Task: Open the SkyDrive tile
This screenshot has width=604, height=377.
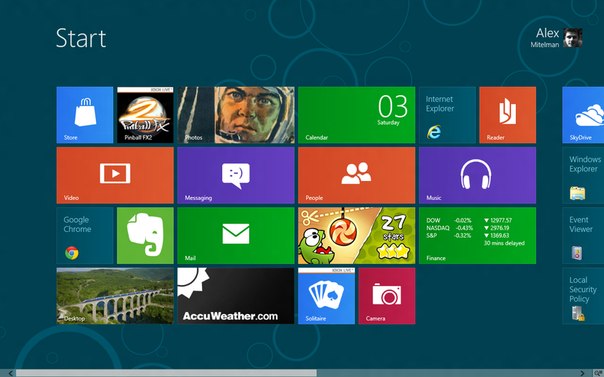Action: coord(583,115)
